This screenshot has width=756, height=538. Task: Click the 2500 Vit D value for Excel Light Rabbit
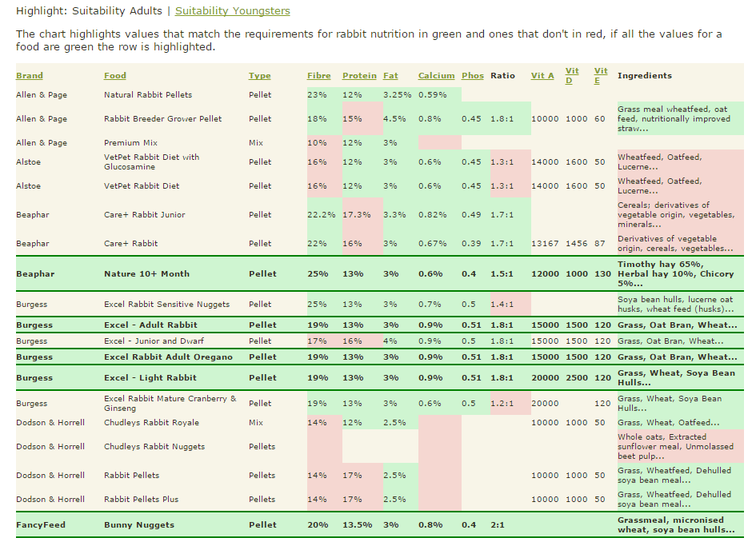click(577, 377)
